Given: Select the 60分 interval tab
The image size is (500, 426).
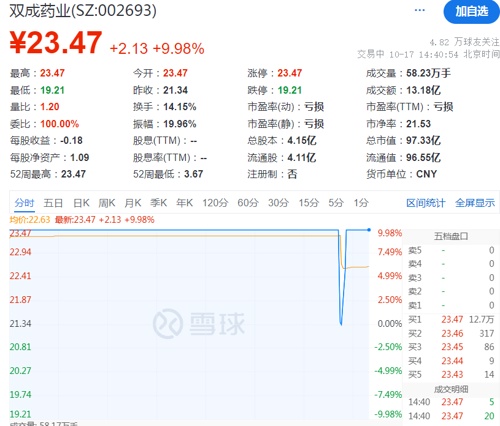Looking at the screenshot, I should click(x=248, y=202).
